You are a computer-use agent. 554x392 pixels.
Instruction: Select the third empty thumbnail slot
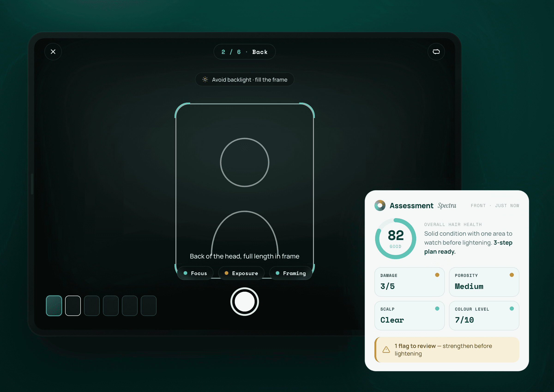[x=92, y=306]
